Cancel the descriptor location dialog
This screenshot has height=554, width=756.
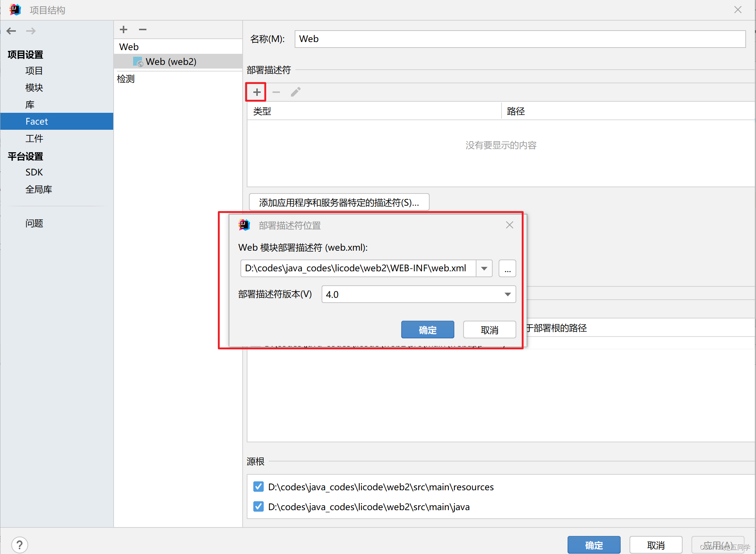tap(490, 330)
